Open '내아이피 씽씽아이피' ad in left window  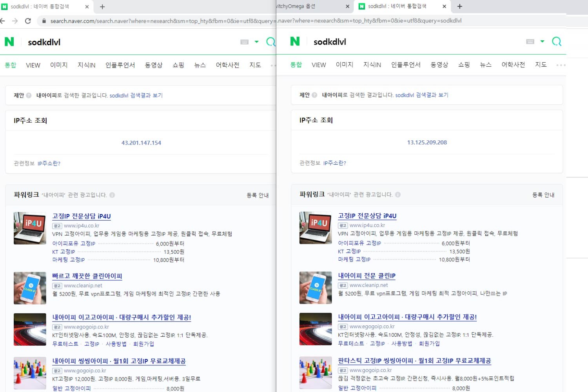(x=119, y=361)
